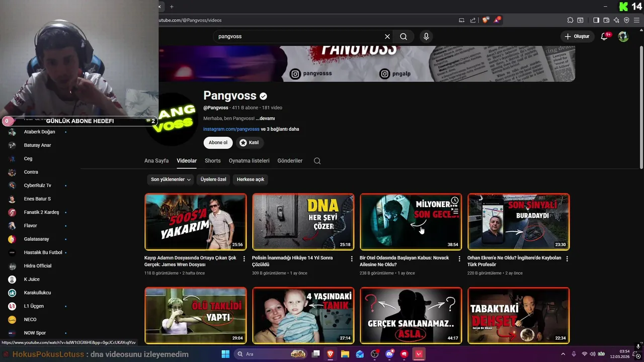Open Brave Shields lion icon
The height and width of the screenshot is (362, 644).
point(485,20)
